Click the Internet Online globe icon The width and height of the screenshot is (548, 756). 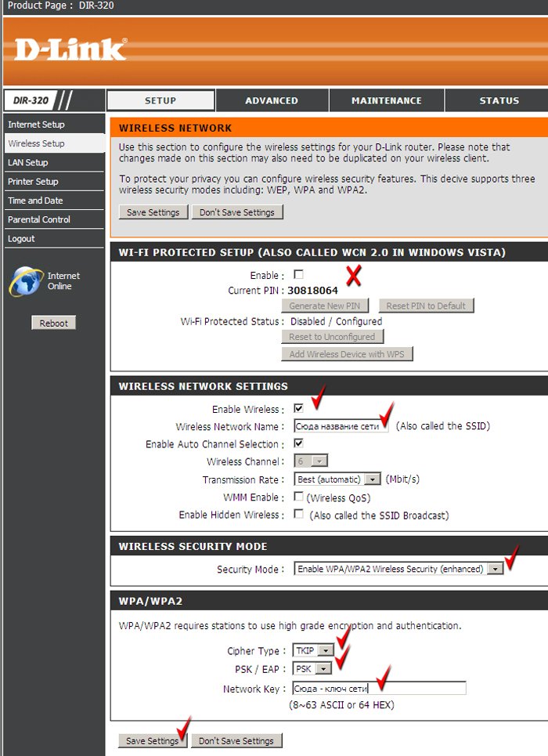[27, 281]
